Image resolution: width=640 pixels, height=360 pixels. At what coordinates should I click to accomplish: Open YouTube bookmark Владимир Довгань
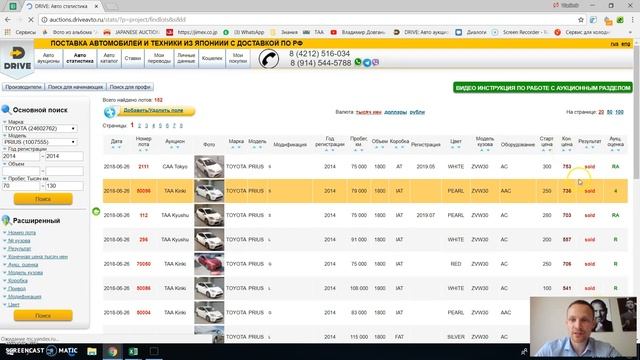359,32
